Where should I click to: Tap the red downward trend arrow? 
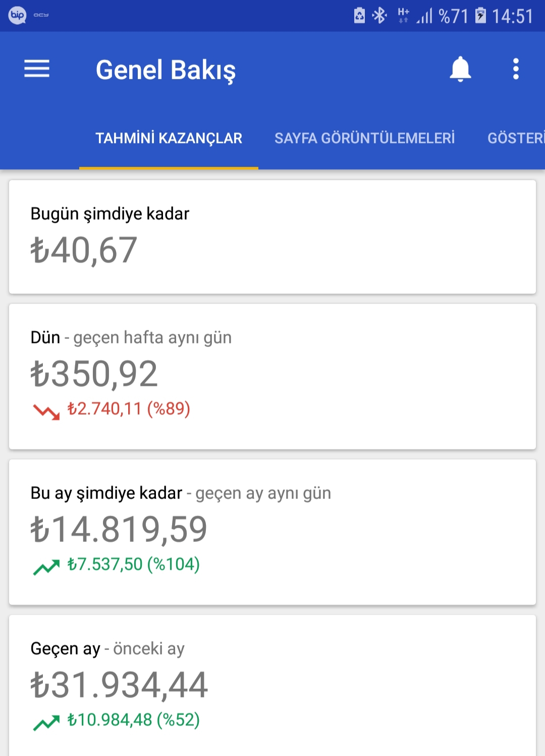[46, 412]
